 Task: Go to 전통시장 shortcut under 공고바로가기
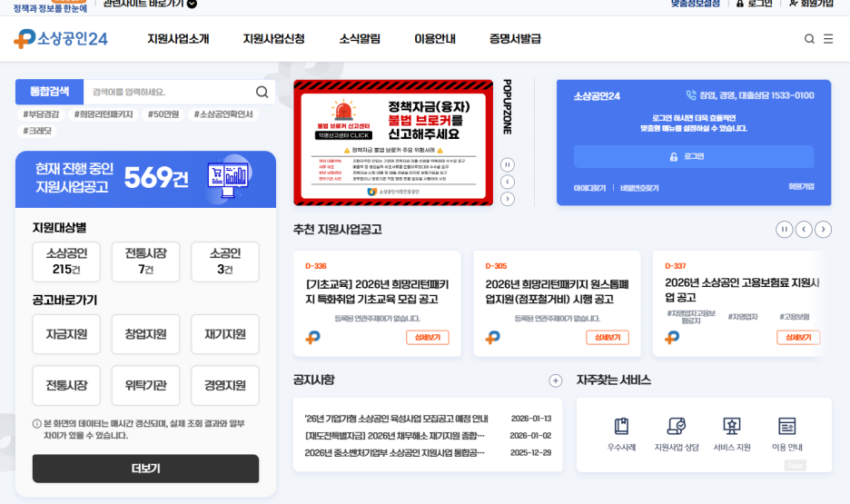pos(66,386)
